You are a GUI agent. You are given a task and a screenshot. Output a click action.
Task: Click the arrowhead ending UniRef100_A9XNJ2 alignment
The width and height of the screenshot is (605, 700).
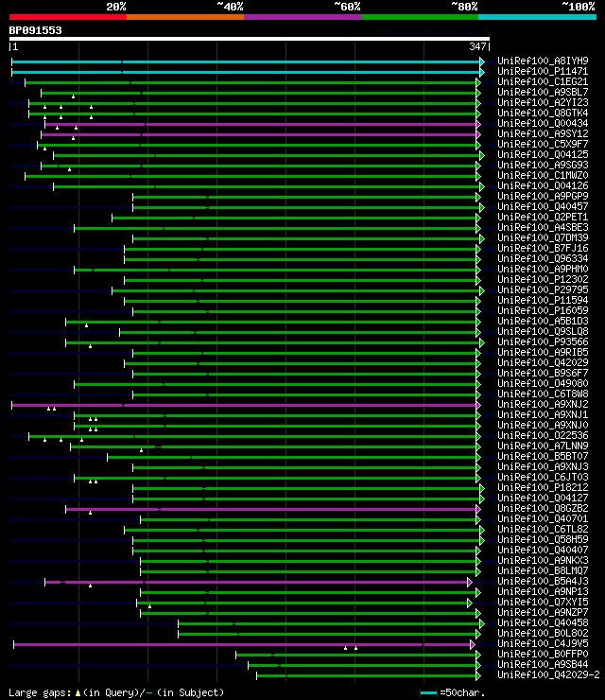coord(478,406)
